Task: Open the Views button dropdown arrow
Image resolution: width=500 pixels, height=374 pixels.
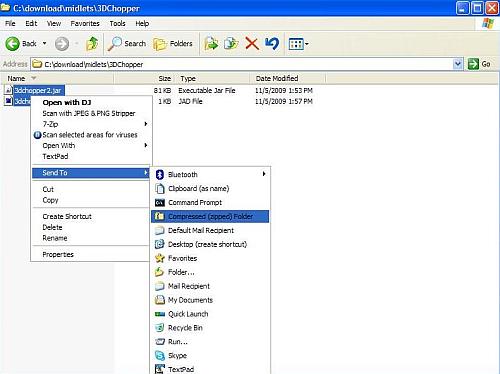Action: [307, 44]
